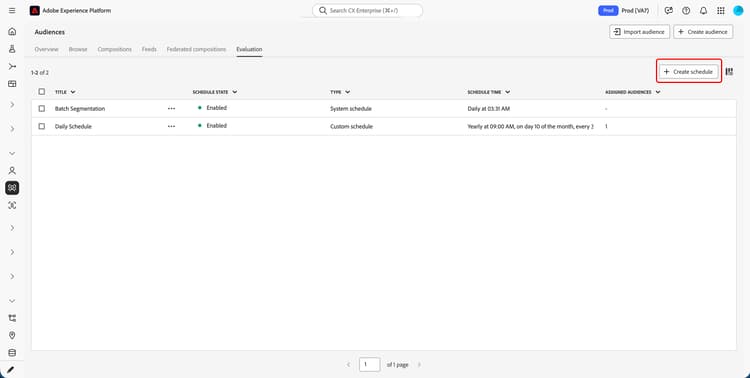
Task: Click the 'Daily at 03:31 AM' cell
Action: click(488, 109)
